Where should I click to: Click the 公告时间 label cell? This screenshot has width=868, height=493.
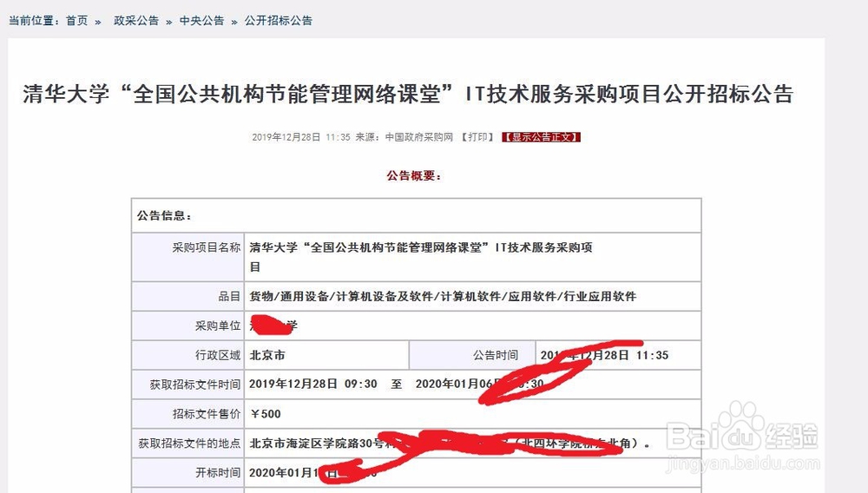point(473,355)
